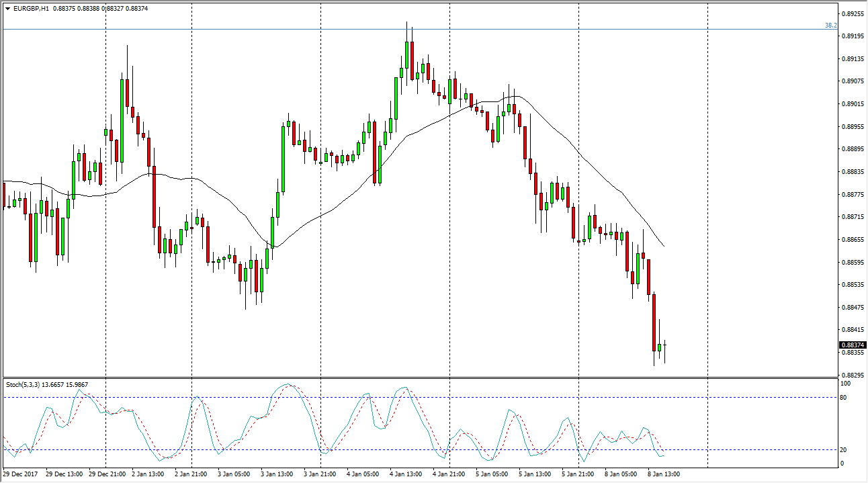868x483 pixels.
Task: Click the 0.89015 price scale label
Action: tap(853, 104)
